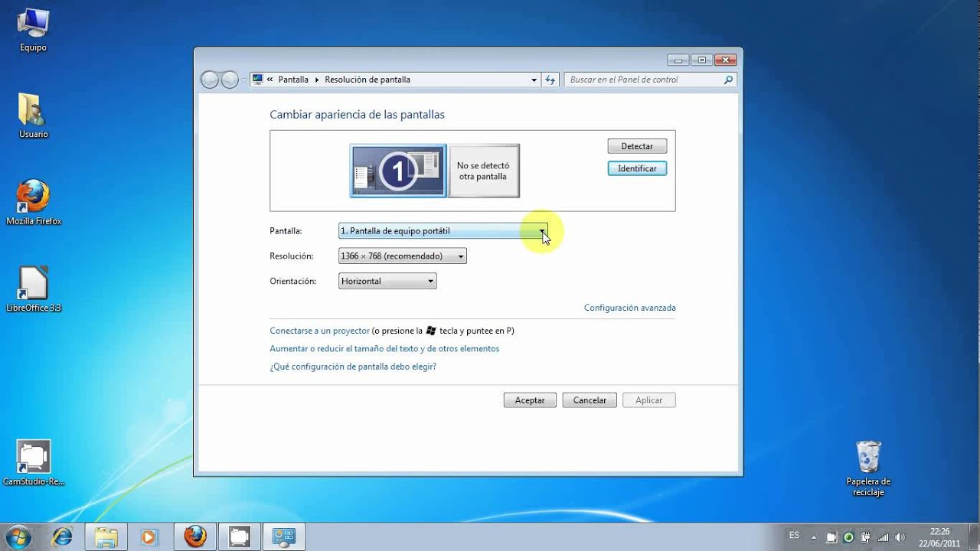Open Conectarse a un proyector link
The width and height of the screenshot is (980, 551).
pyautogui.click(x=319, y=331)
